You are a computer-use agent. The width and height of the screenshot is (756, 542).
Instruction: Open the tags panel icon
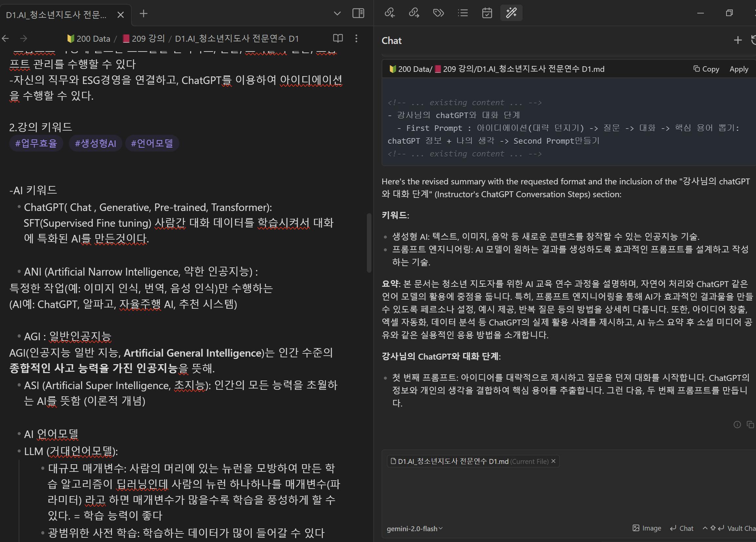[438, 13]
